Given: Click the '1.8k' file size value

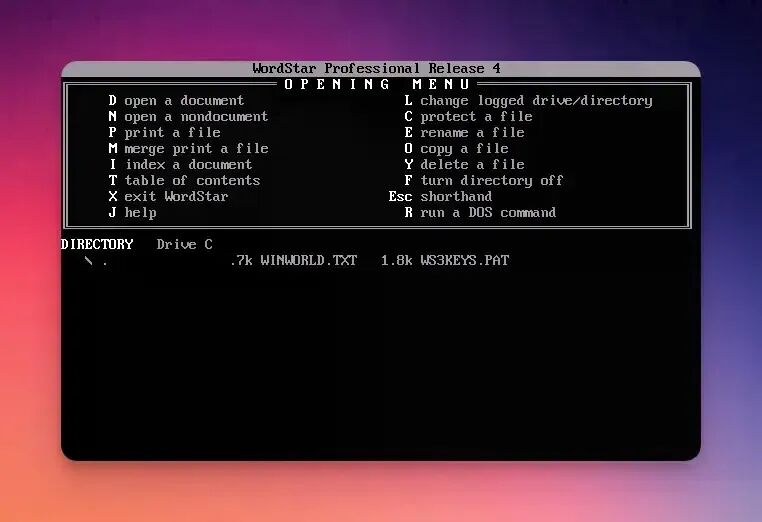Looking at the screenshot, I should pos(396,261).
